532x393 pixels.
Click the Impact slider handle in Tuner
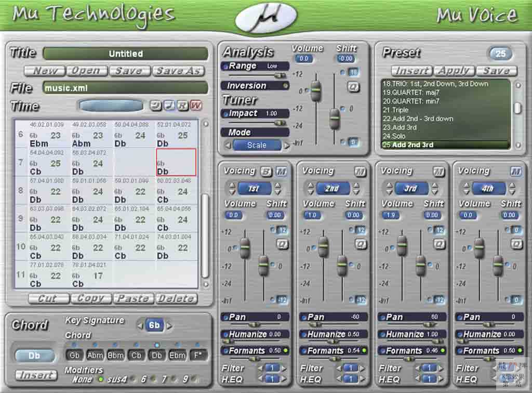(x=280, y=123)
